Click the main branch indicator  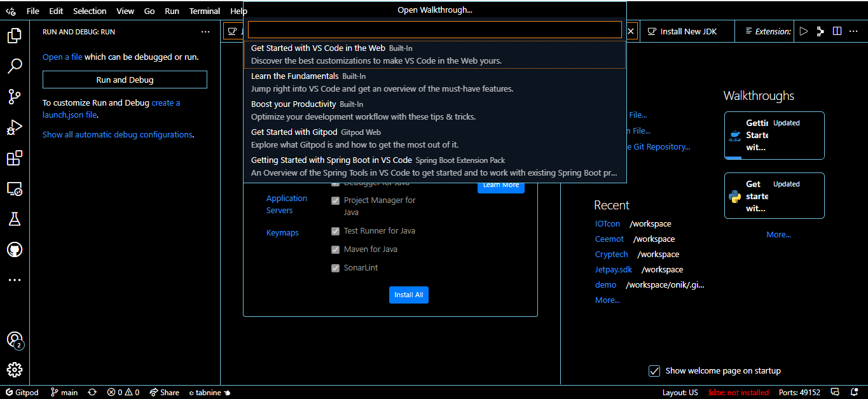tap(64, 393)
